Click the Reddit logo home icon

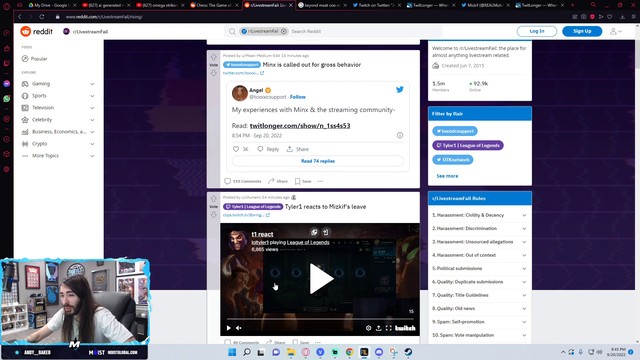click(26, 31)
